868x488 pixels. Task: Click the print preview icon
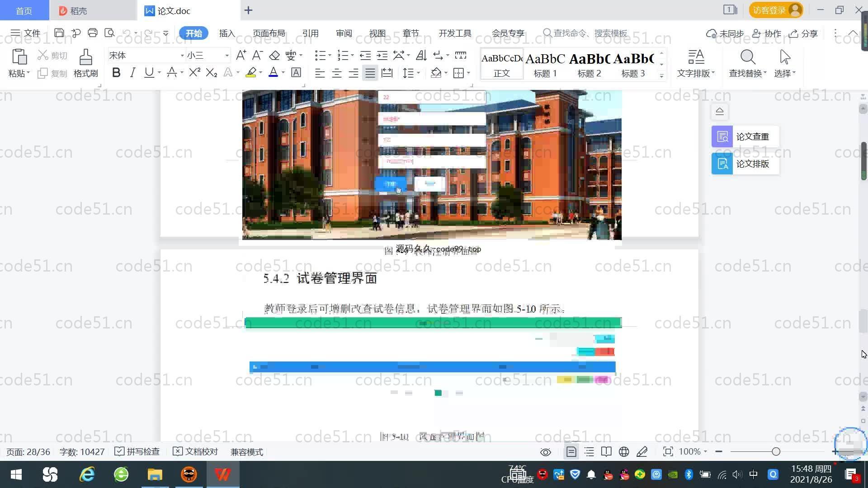coord(109,33)
